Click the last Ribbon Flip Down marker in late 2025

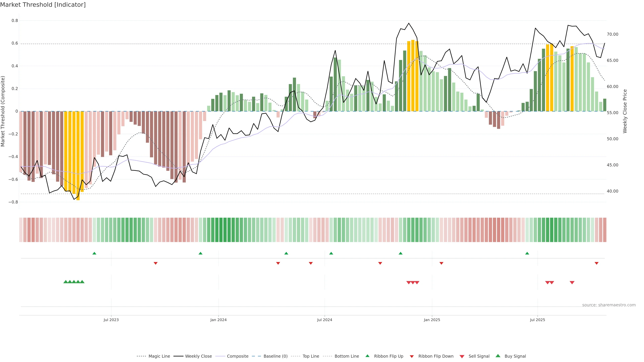click(x=597, y=263)
